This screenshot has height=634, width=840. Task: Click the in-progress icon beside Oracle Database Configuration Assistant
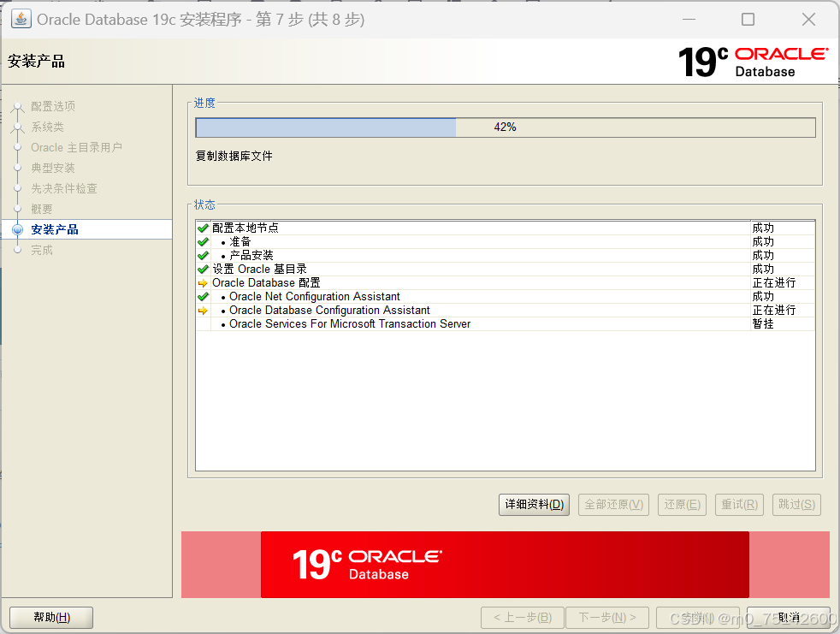coord(202,310)
